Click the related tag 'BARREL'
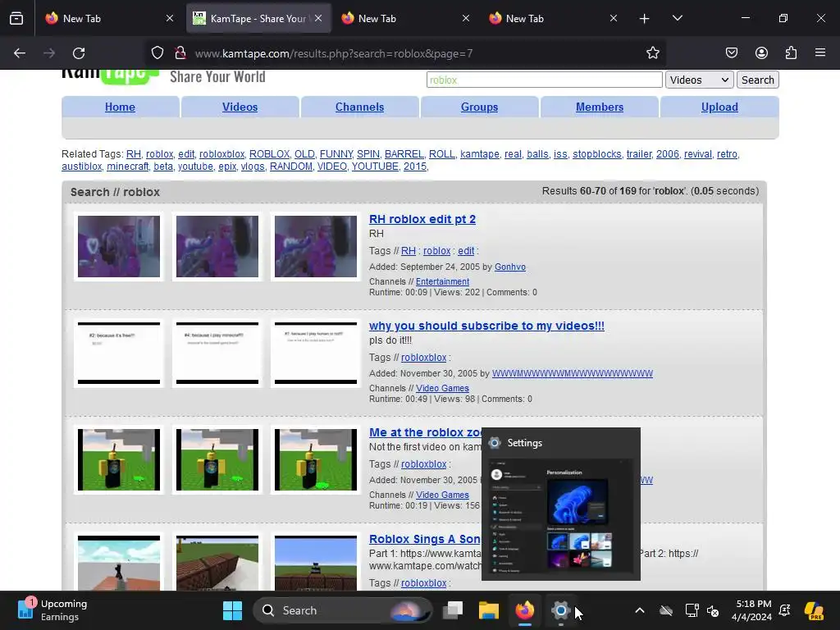 (x=404, y=154)
